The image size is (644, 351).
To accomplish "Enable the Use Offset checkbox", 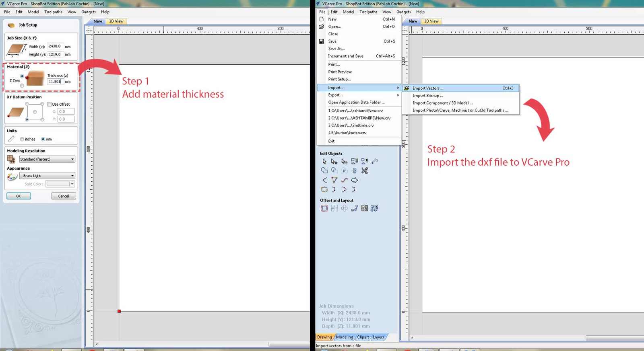I will coord(49,104).
